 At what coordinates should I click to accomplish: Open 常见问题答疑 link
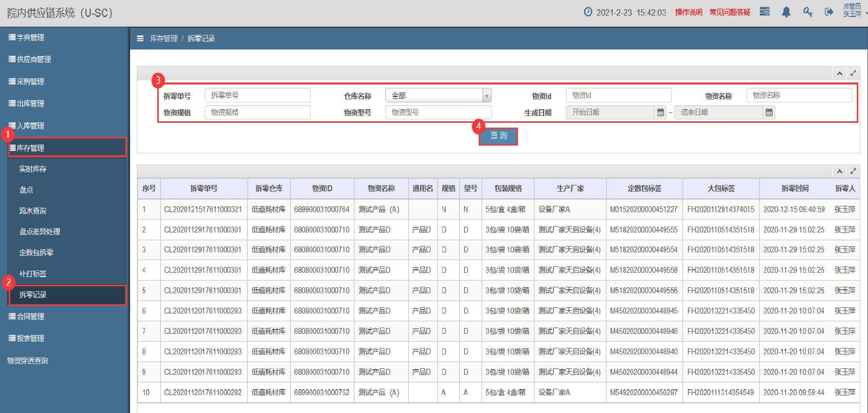[x=730, y=12]
